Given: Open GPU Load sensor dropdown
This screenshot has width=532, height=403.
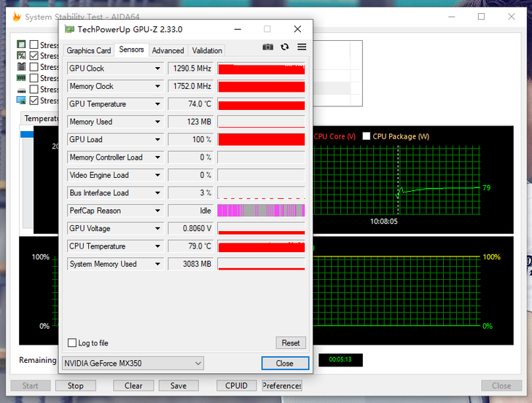Looking at the screenshot, I should 157,139.
